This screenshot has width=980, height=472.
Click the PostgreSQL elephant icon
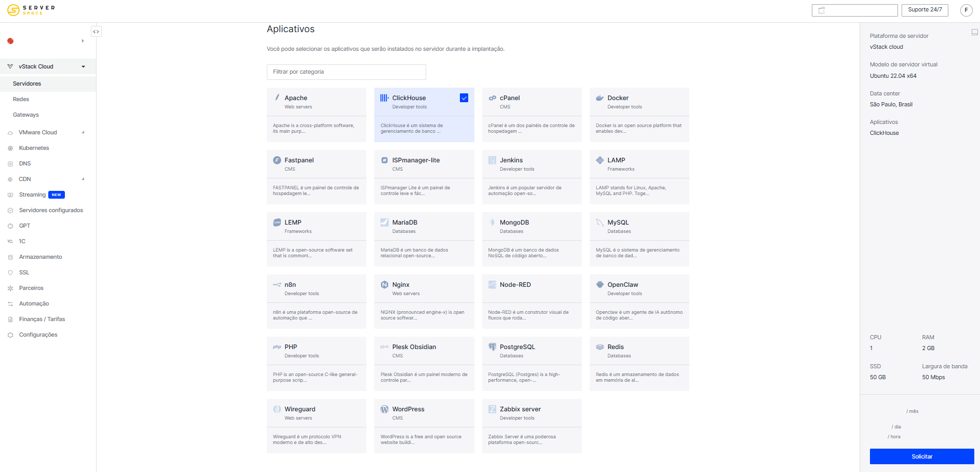[x=492, y=347]
